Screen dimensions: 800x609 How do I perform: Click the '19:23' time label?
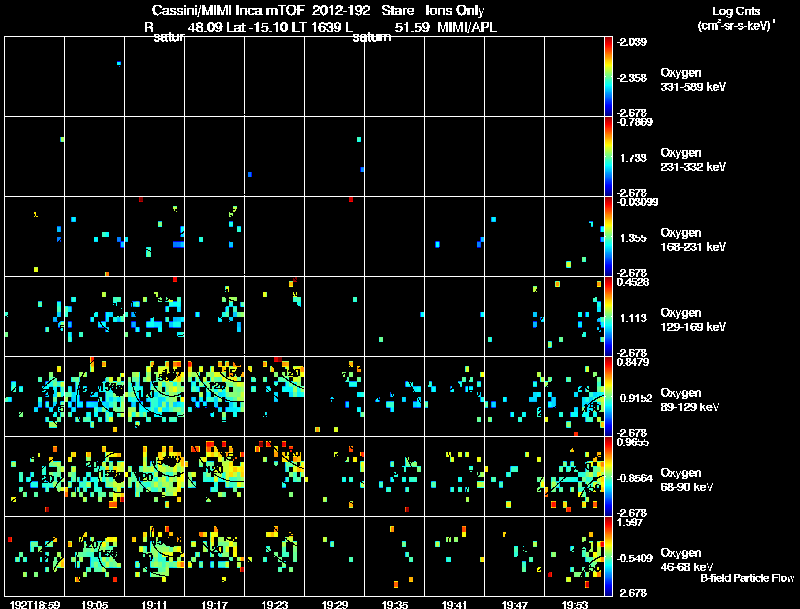[274, 605]
